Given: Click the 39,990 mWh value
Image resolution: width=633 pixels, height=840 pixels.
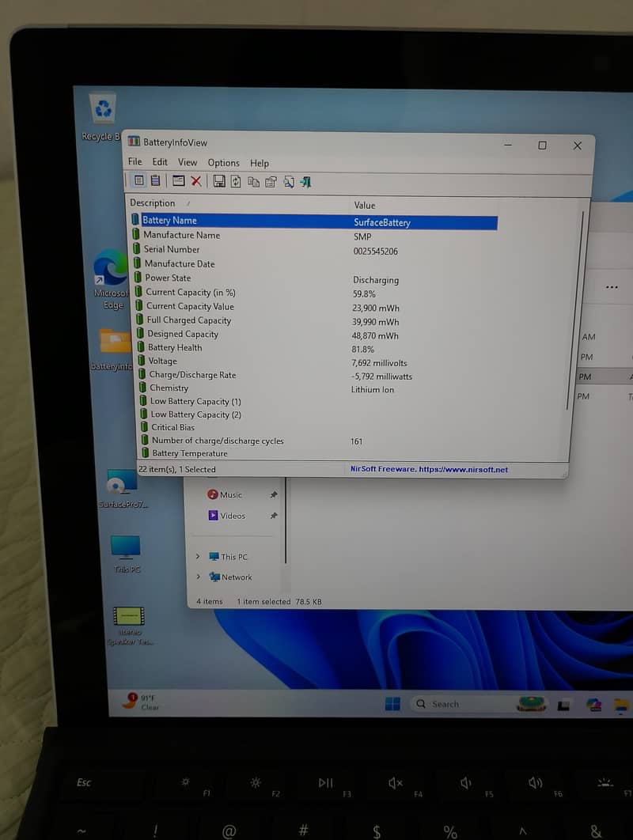Looking at the screenshot, I should [x=375, y=322].
